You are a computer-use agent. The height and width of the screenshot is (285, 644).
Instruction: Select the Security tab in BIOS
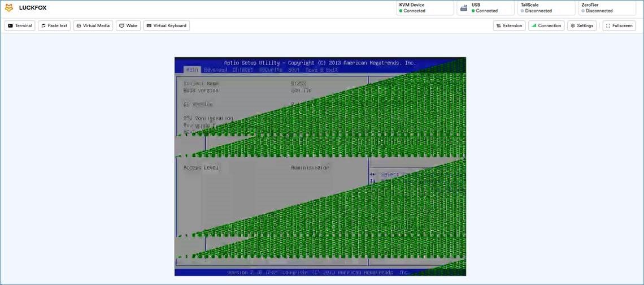click(271, 70)
